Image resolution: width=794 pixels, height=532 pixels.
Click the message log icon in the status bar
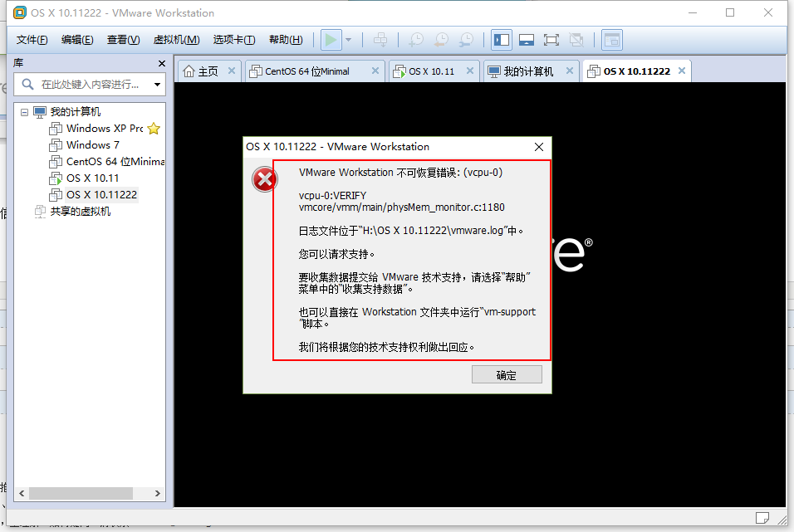coord(762,518)
